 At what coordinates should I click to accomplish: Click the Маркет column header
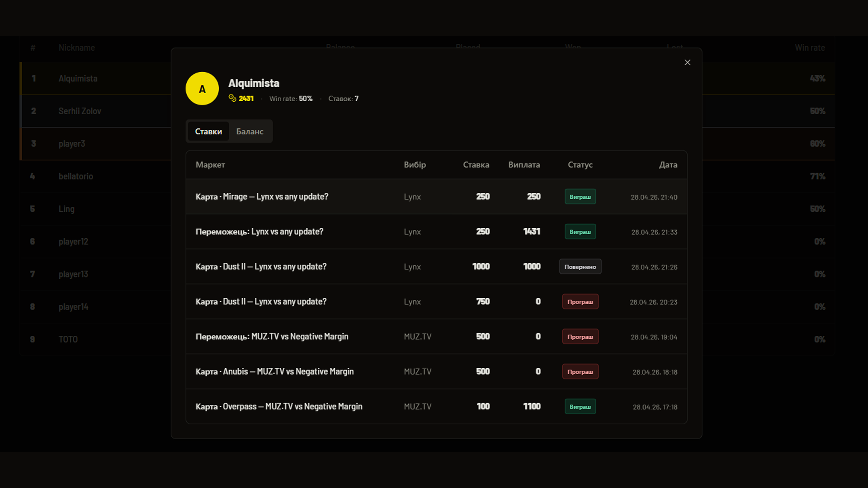tap(210, 165)
